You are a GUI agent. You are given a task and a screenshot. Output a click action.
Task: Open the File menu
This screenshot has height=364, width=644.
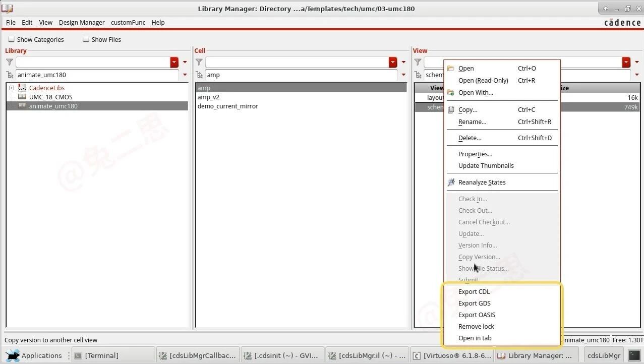click(11, 22)
